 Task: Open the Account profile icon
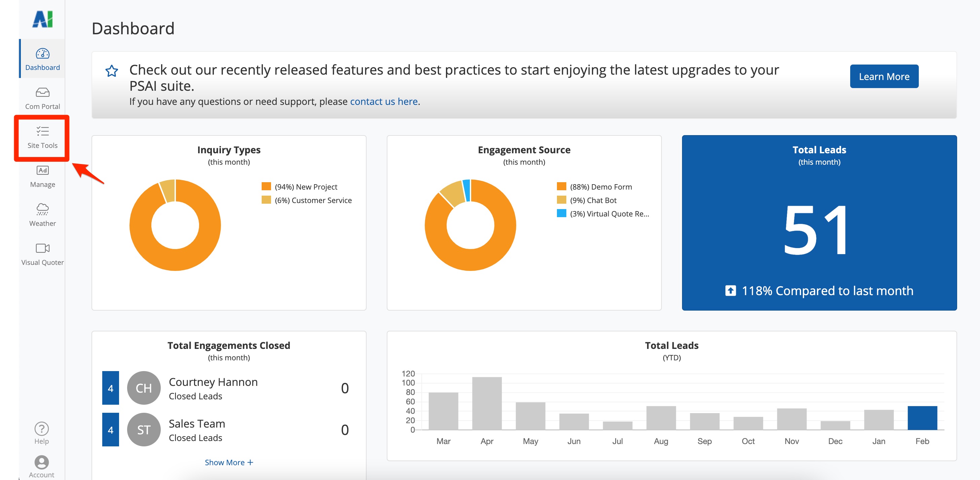tap(41, 462)
